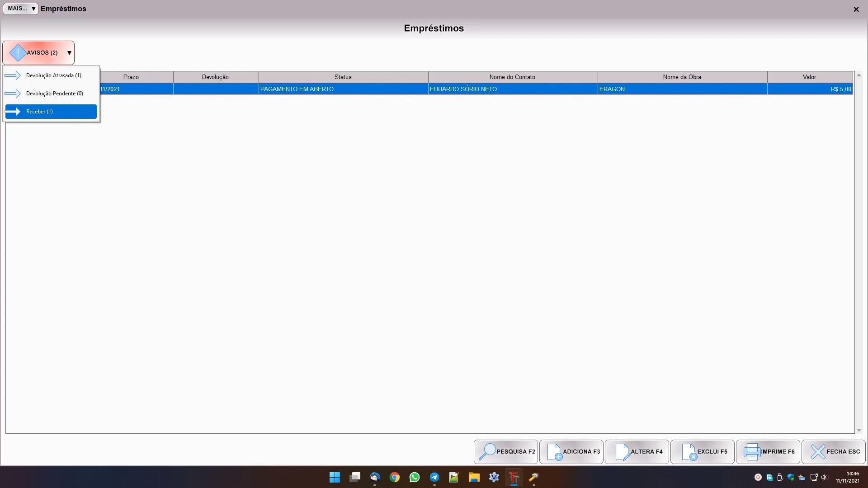This screenshot has width=868, height=488.
Task: Open Telegram from the taskbar
Action: 434,477
